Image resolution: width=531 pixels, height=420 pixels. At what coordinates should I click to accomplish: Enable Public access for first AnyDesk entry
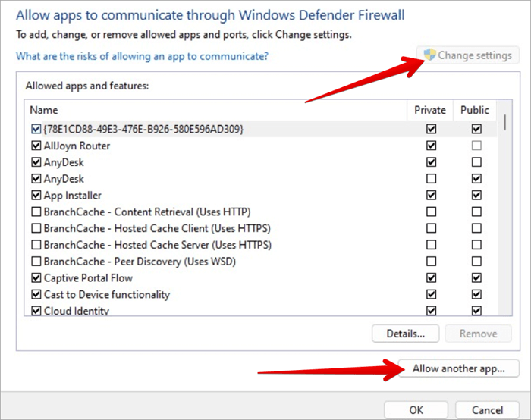475,162
